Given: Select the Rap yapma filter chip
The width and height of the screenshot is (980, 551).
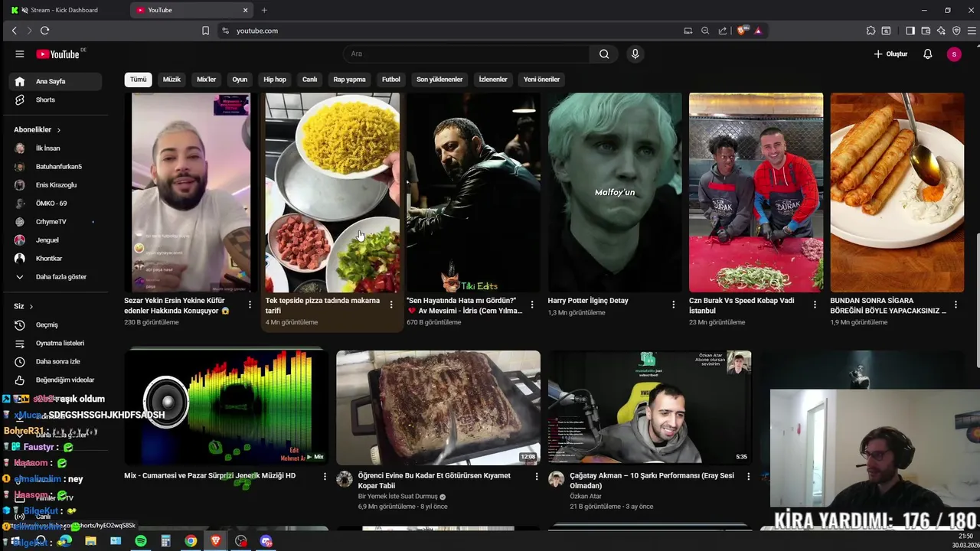Looking at the screenshot, I should pyautogui.click(x=349, y=80).
